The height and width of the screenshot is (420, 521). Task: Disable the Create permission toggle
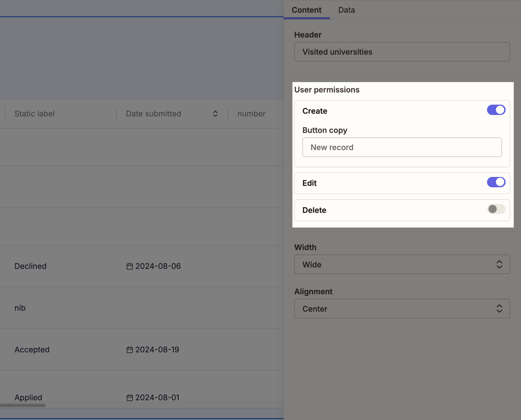[496, 110]
